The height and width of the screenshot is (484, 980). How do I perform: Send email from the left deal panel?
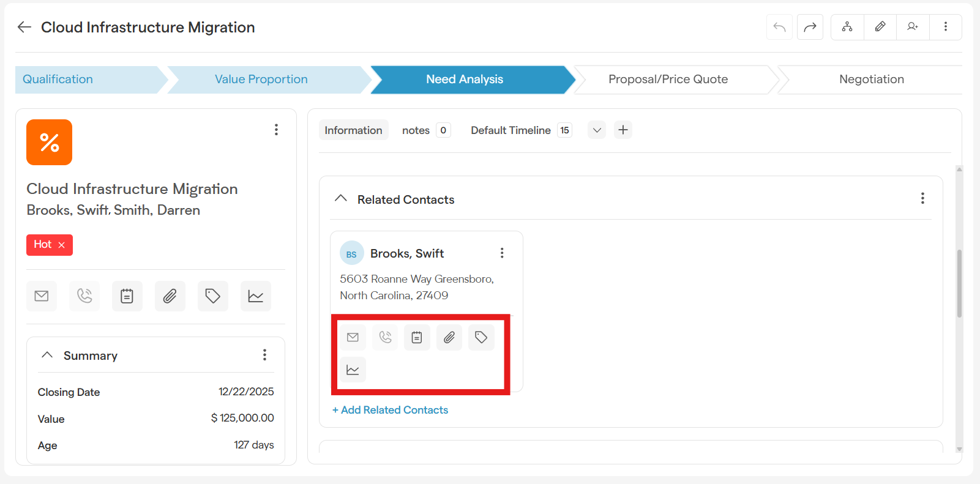(x=42, y=296)
